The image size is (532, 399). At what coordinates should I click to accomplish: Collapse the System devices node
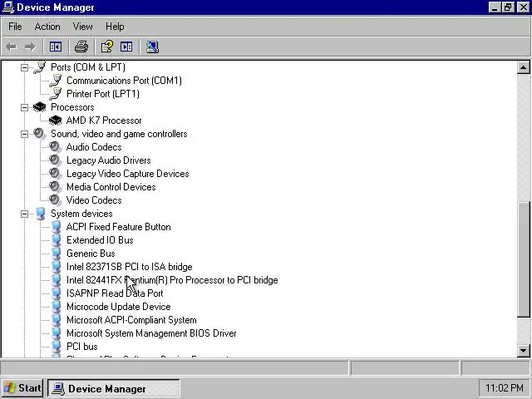coord(24,214)
